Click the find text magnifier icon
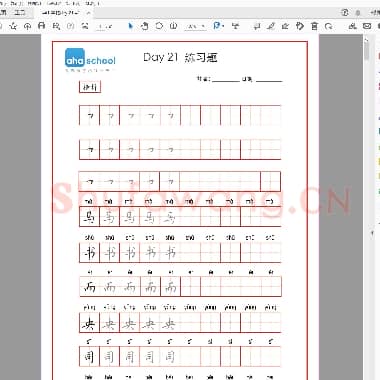 56,26
